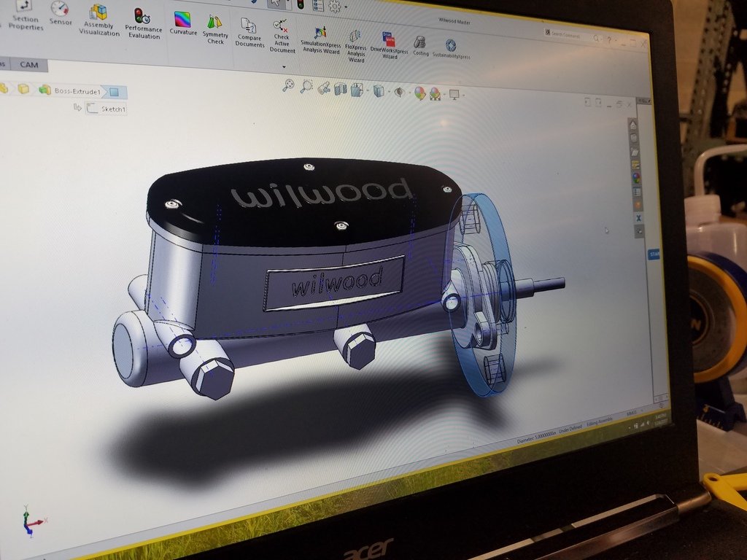Expand View Orientation dropdown arrow
The height and width of the screenshot is (560, 747).
click(368, 90)
